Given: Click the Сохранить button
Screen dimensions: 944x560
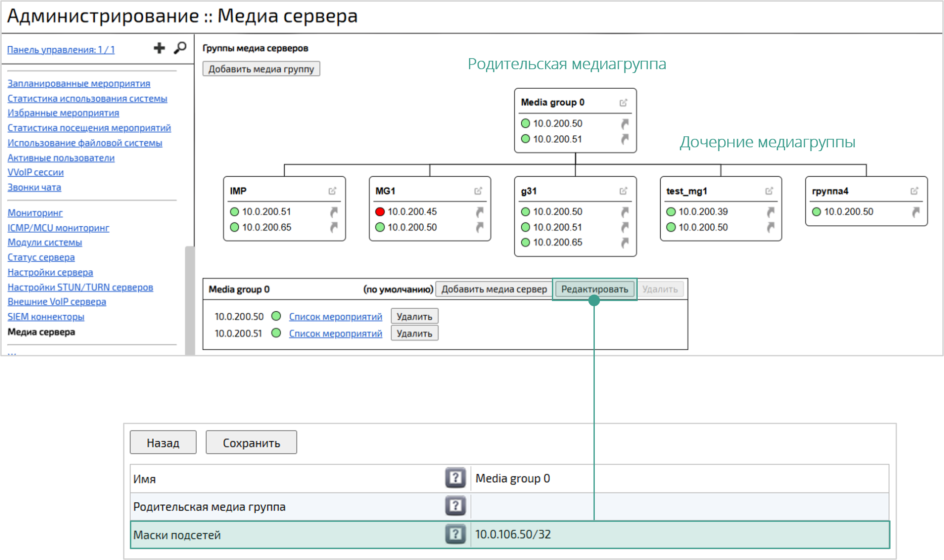Looking at the screenshot, I should pyautogui.click(x=251, y=443).
